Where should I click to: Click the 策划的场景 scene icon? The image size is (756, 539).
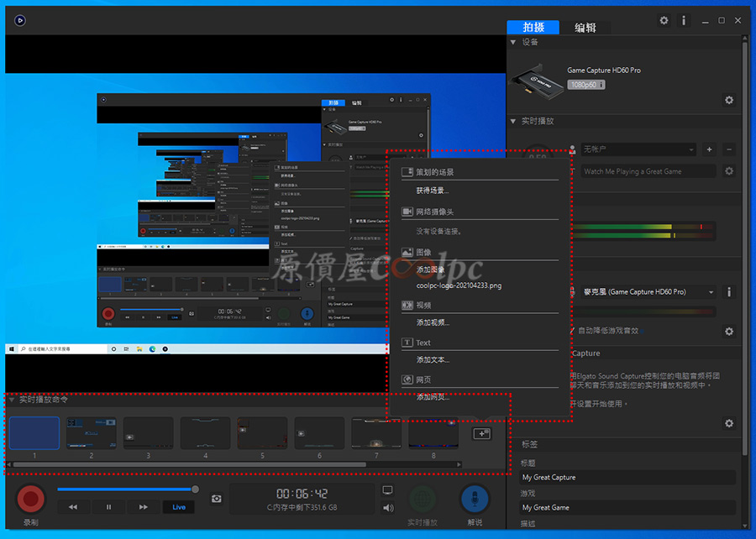click(407, 172)
